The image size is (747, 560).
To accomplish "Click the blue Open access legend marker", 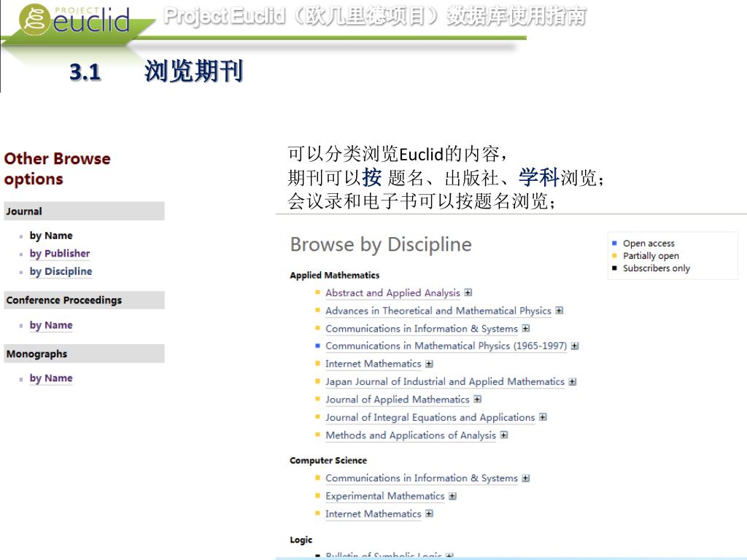I will coord(614,244).
